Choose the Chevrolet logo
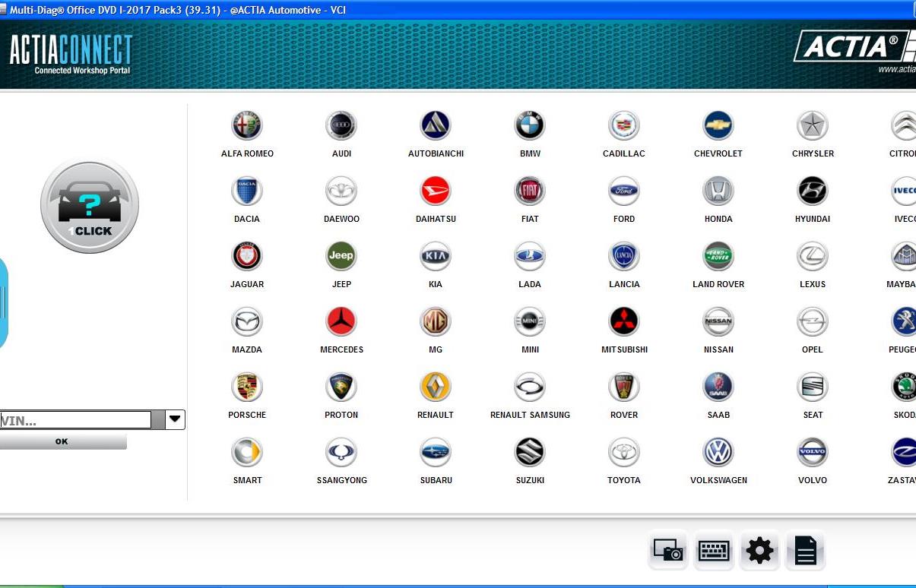This screenshot has height=588, width=916. click(x=718, y=125)
